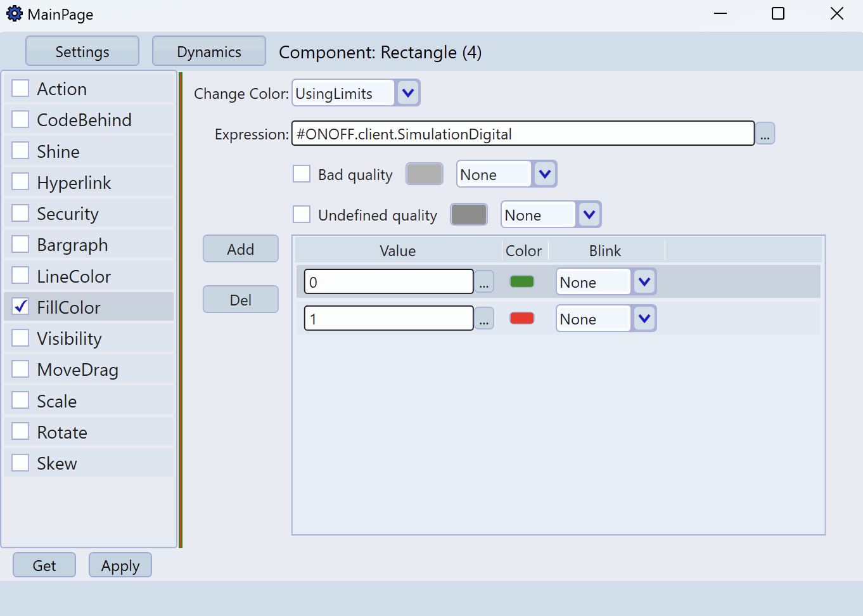Click the Del button

[241, 300]
